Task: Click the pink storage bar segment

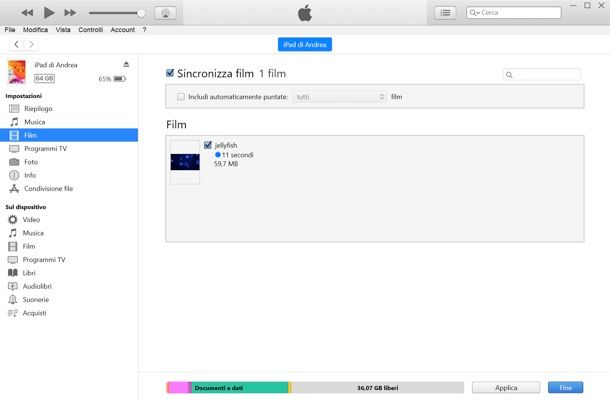Action: [178, 388]
